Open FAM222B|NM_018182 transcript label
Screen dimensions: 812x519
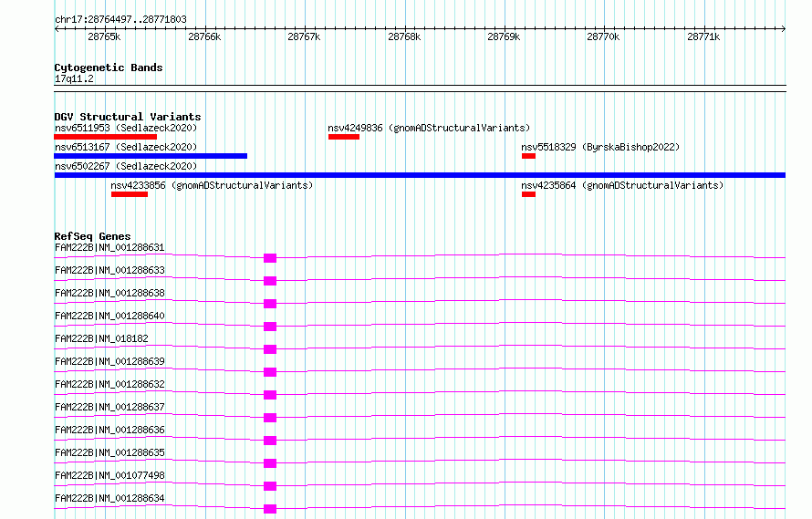pyautogui.click(x=101, y=338)
